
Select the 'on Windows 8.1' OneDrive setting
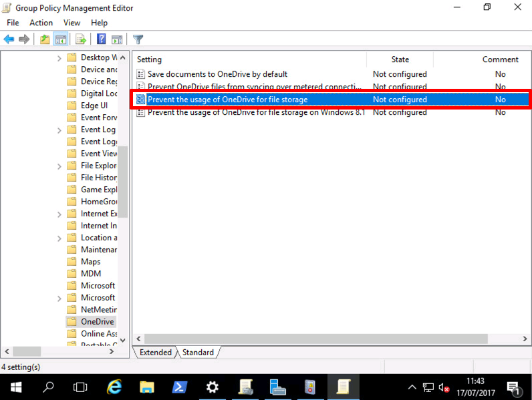(x=256, y=112)
